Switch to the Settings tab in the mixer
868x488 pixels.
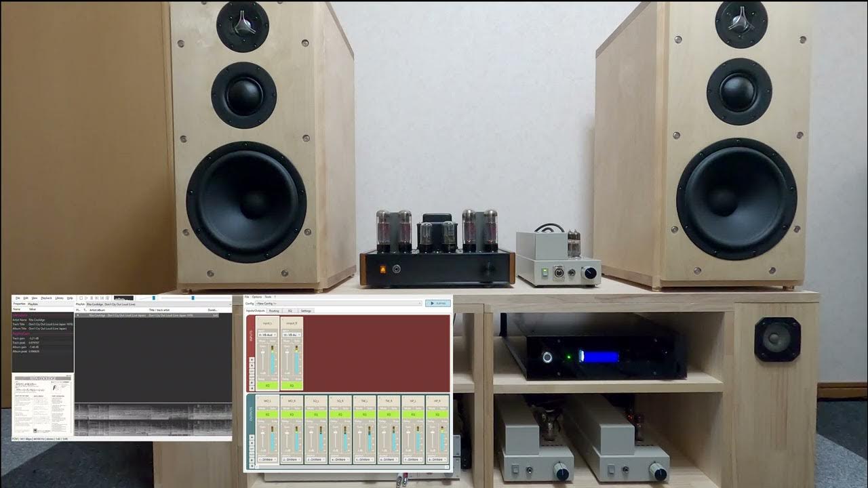(306, 310)
